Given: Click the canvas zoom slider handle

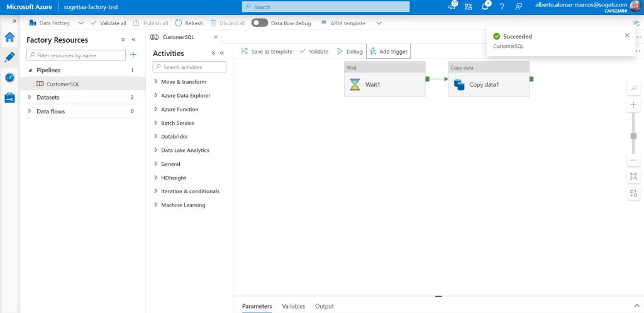Looking at the screenshot, I should tap(633, 136).
